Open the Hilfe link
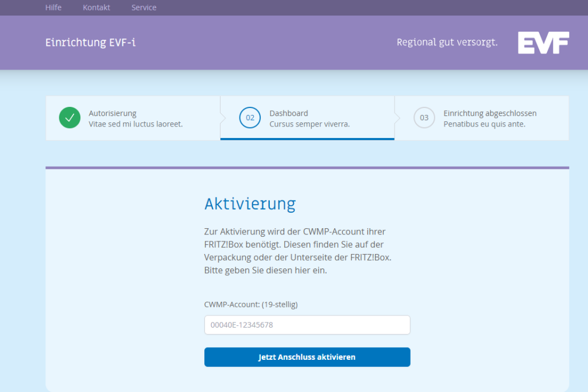This screenshot has height=392, width=588. pyautogui.click(x=53, y=7)
